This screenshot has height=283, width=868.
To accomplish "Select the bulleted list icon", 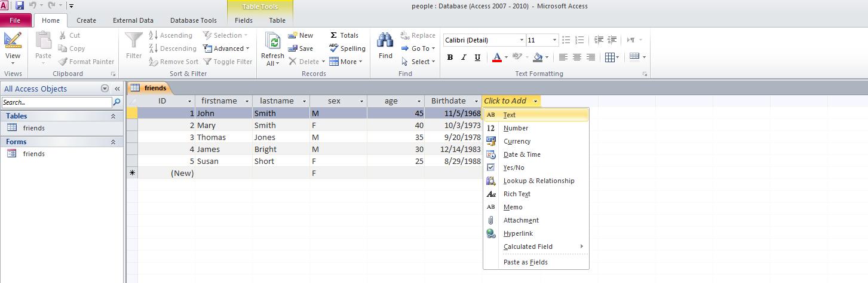I will (x=566, y=40).
